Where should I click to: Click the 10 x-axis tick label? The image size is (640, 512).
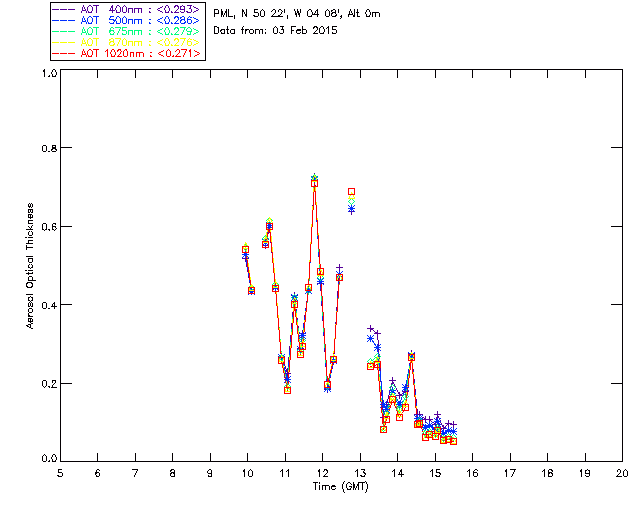click(247, 473)
